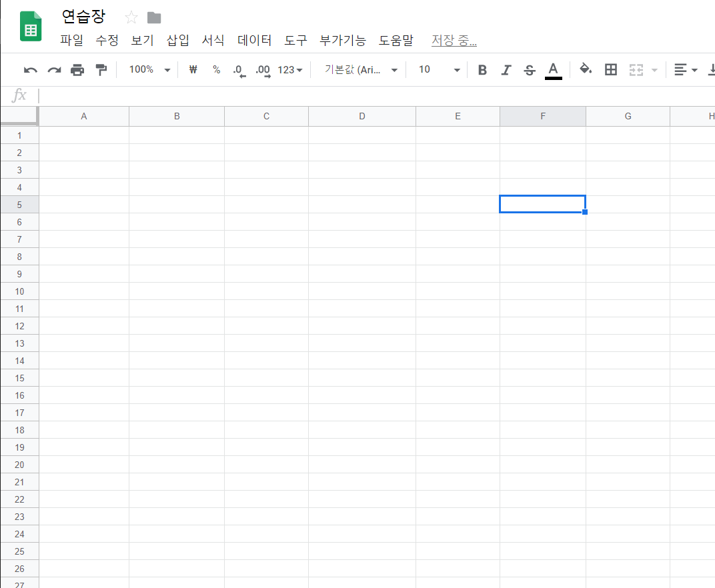This screenshot has height=588, width=715.
Task: Apply percent number format
Action: (x=217, y=70)
